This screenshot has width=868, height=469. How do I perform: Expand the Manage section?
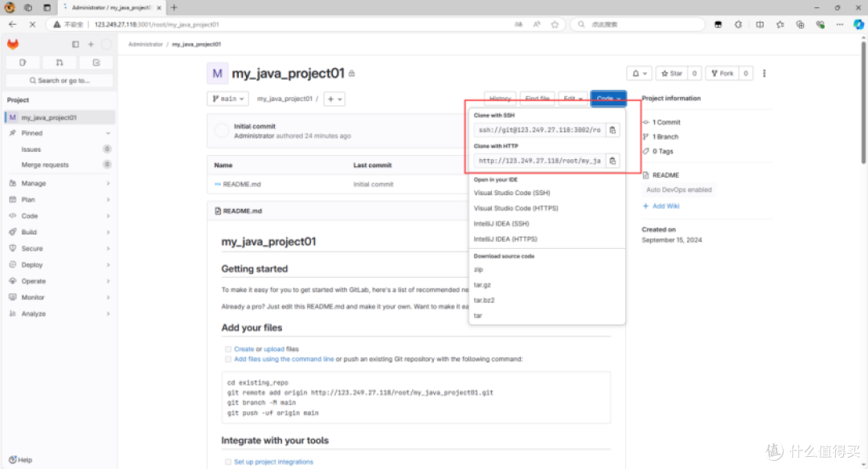[59, 183]
